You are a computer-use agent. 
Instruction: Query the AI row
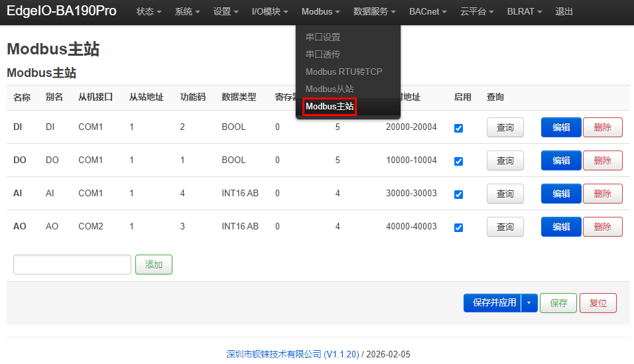505,194
